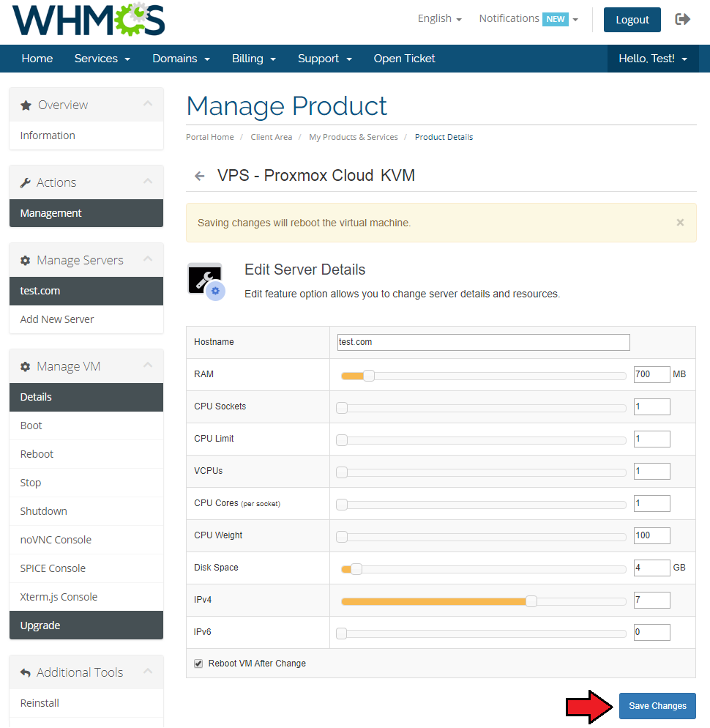Go to Home in navigation bar
The width and height of the screenshot is (710, 728).
coord(37,59)
